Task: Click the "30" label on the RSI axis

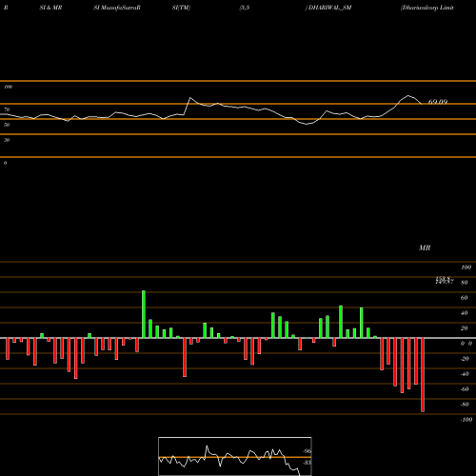Action: coord(7,140)
